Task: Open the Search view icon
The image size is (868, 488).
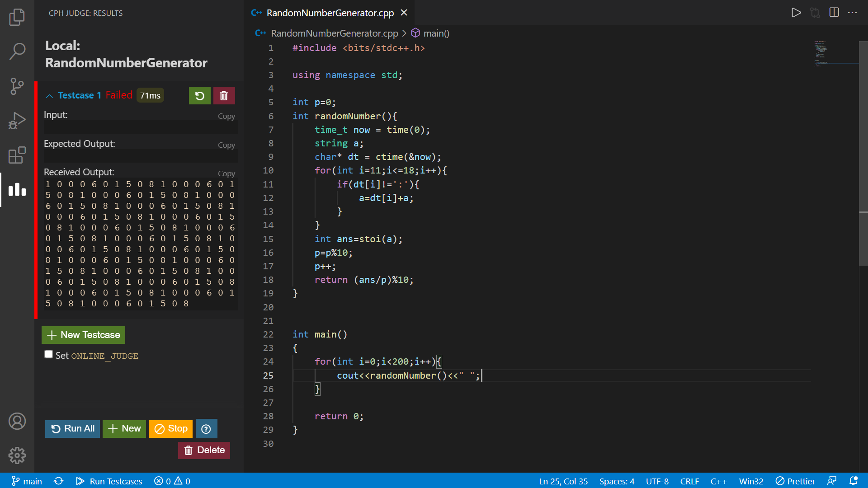Action: click(17, 52)
